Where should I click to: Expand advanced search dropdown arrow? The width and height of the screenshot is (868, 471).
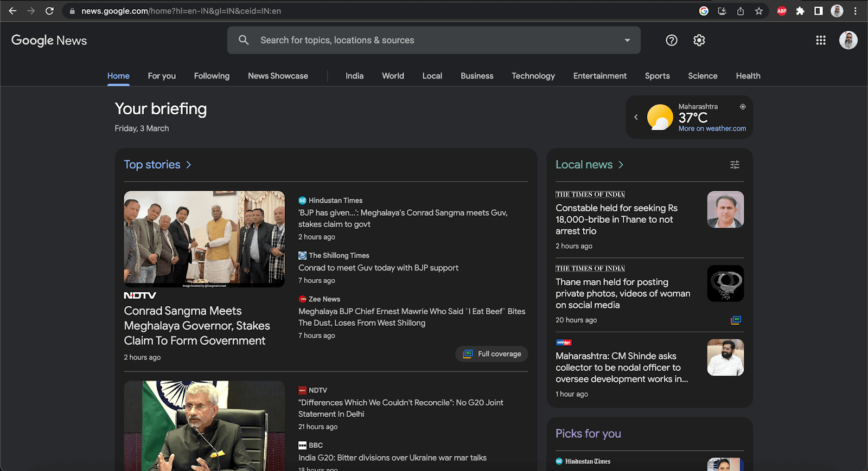point(627,40)
